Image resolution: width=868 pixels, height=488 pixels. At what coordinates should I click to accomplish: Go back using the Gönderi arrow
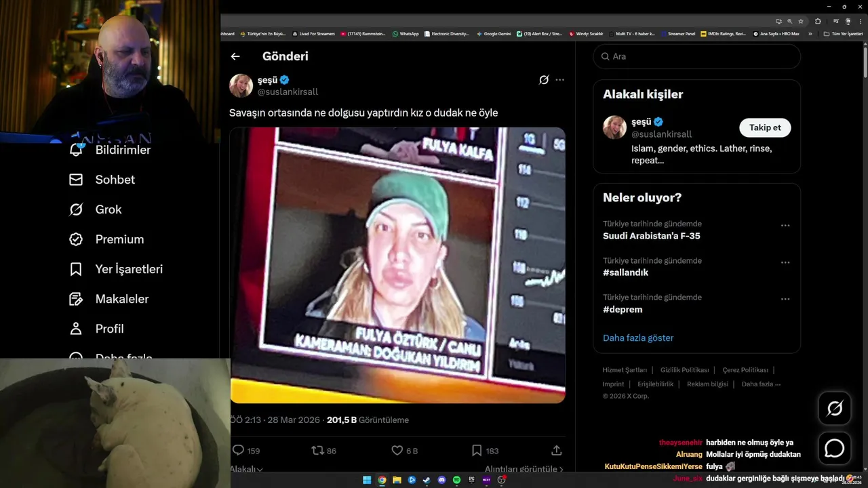[x=235, y=56]
